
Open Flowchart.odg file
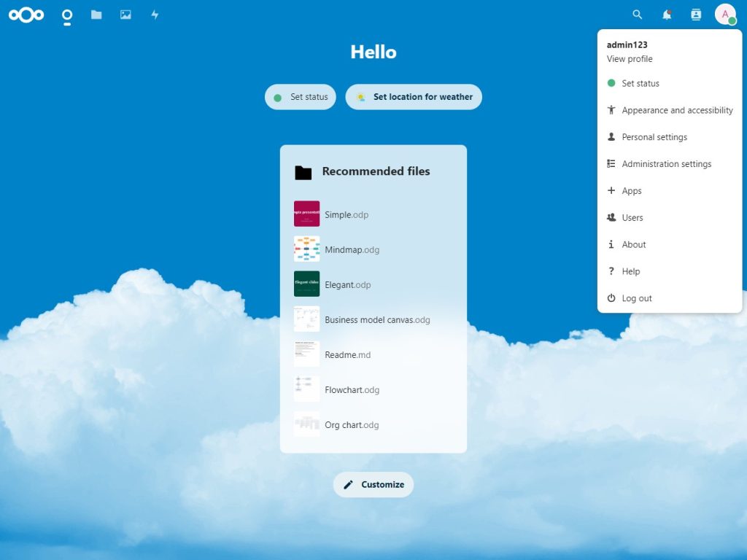point(373,389)
